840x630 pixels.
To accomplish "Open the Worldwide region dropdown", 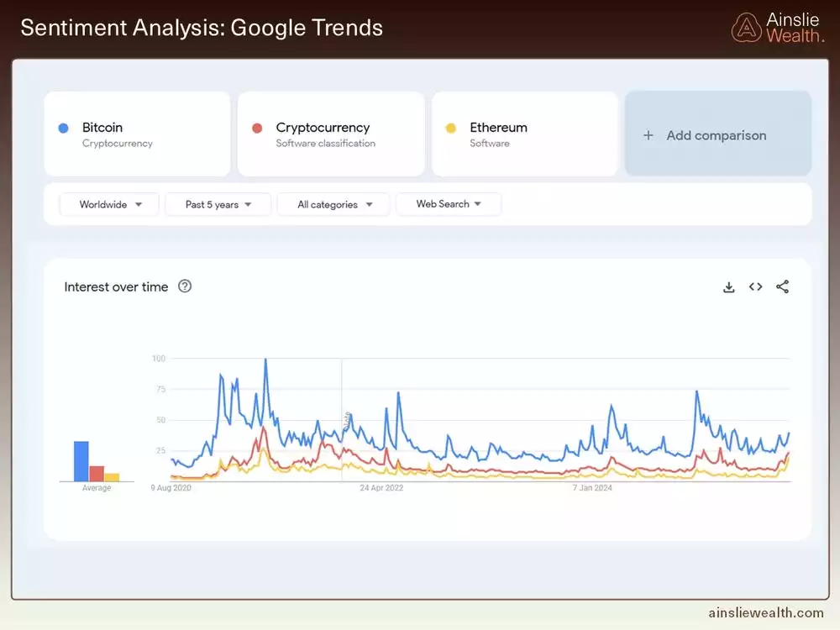I will [108, 204].
